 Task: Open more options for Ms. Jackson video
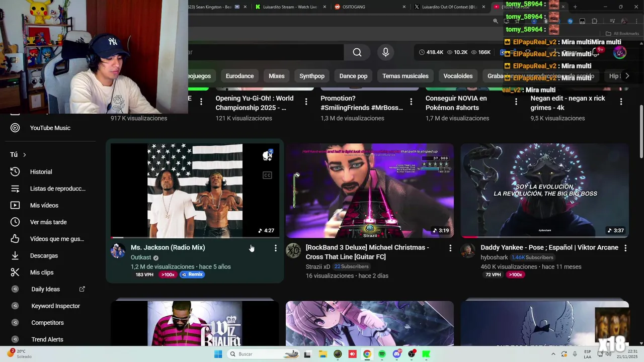275,248
